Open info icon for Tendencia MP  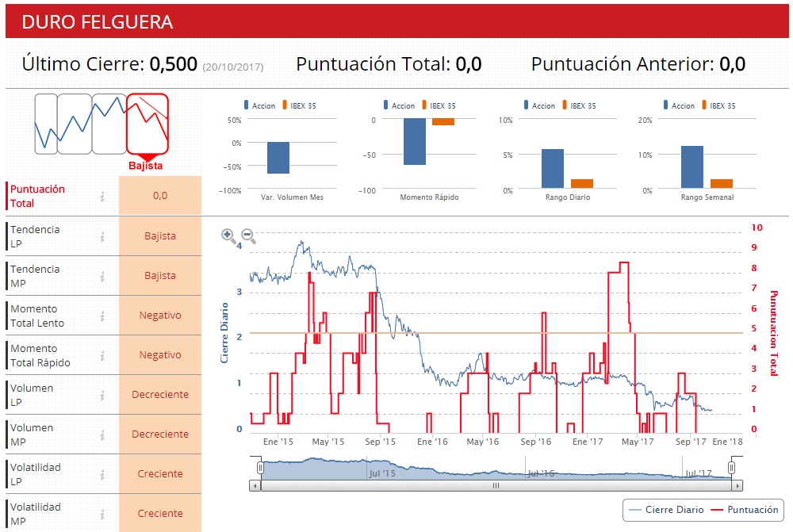pyautogui.click(x=102, y=276)
